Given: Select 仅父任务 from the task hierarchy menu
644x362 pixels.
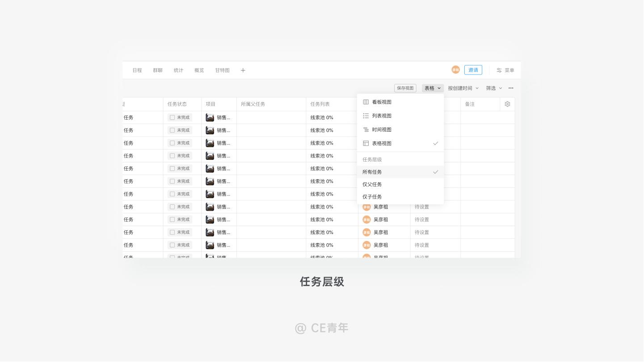Looking at the screenshot, I should click(x=372, y=184).
